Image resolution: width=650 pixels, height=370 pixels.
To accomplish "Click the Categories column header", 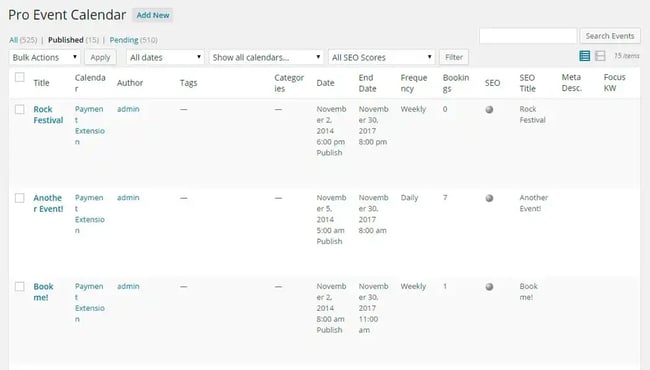I will (289, 83).
